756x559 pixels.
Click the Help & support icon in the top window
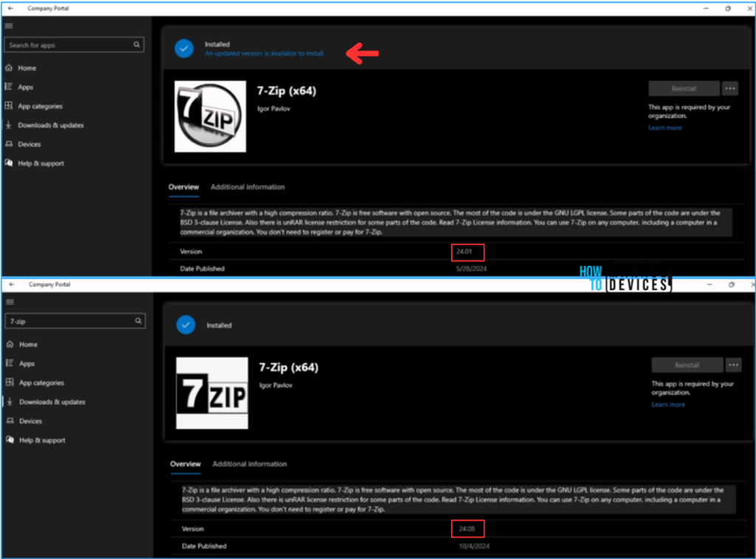[9, 163]
